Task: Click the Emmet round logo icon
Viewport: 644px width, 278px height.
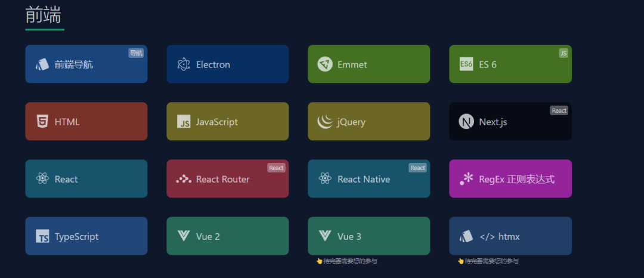Action: (325, 64)
